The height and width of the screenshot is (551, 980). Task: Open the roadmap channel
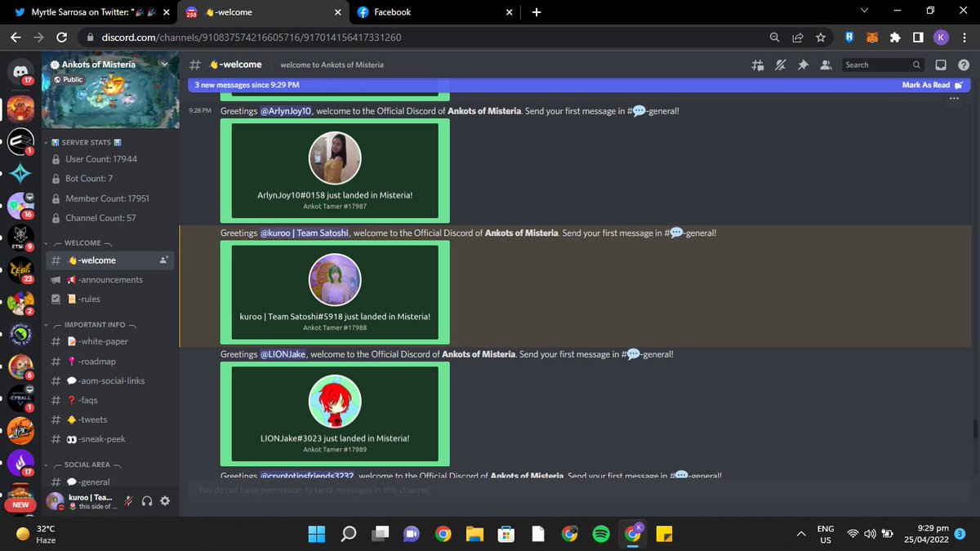pos(109,362)
